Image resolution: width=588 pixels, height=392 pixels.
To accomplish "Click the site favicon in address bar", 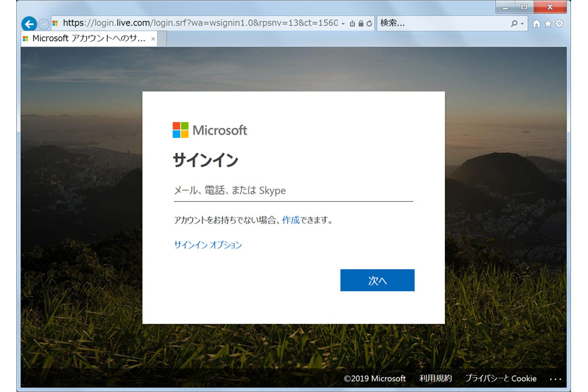I will (56, 24).
